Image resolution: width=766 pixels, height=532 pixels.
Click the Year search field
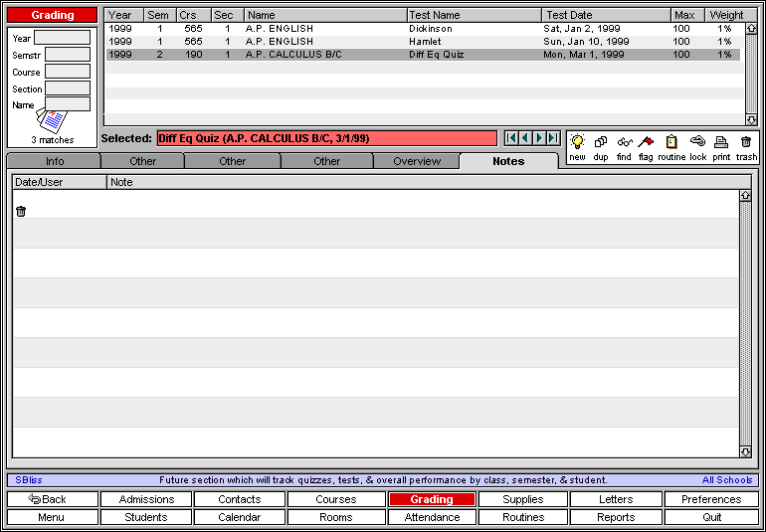coord(62,38)
